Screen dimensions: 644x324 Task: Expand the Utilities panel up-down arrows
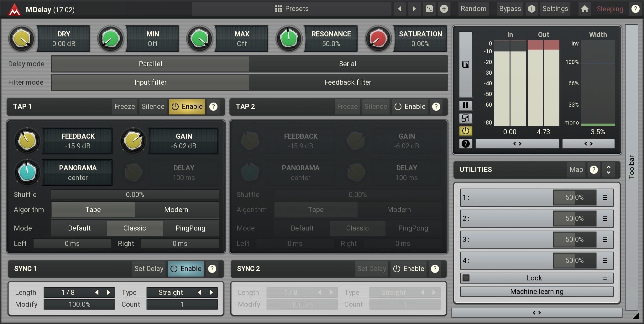[608, 170]
